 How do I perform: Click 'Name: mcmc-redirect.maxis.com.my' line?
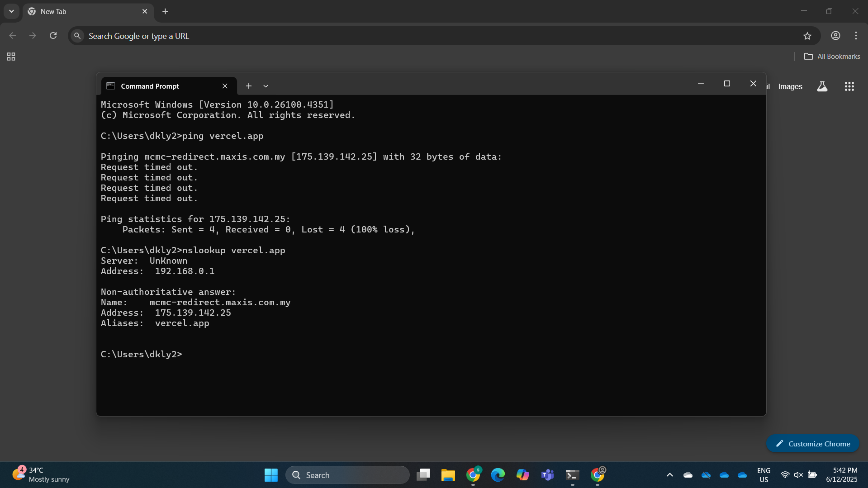(x=196, y=302)
